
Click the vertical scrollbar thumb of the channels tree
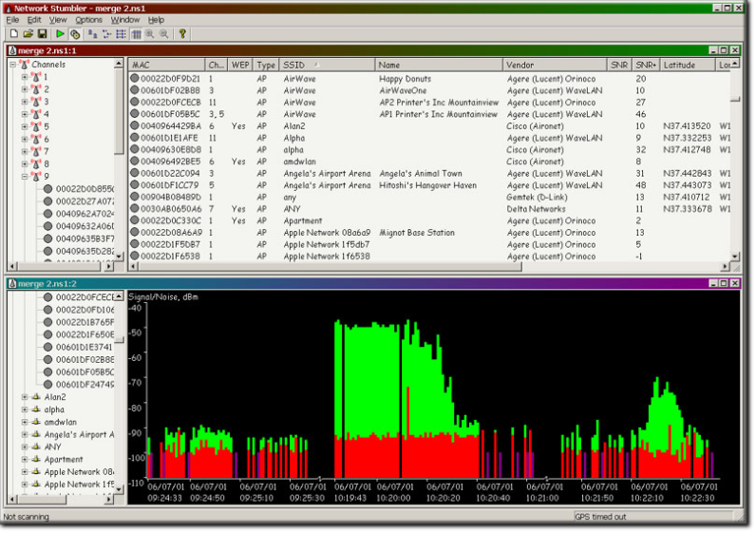[119, 111]
